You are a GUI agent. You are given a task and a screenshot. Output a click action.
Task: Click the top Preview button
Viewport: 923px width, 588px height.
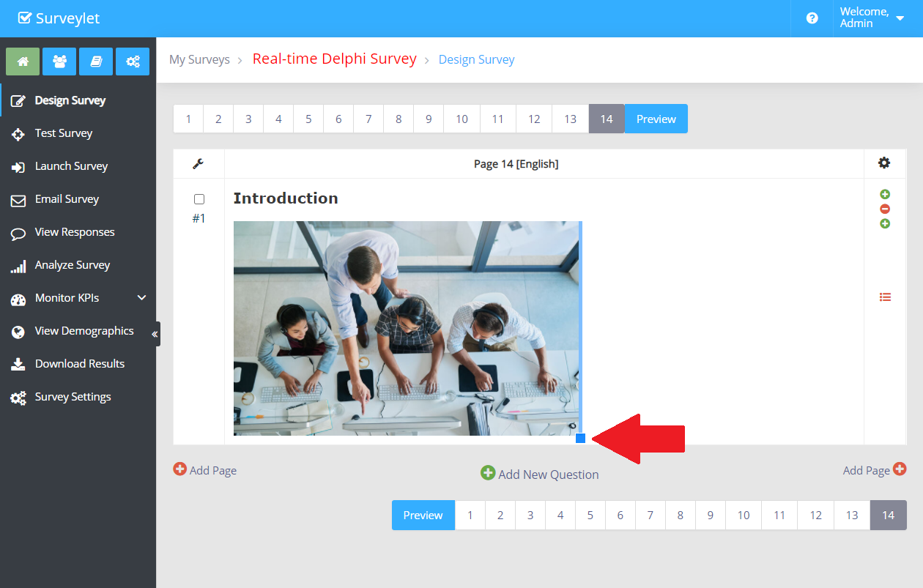point(656,119)
